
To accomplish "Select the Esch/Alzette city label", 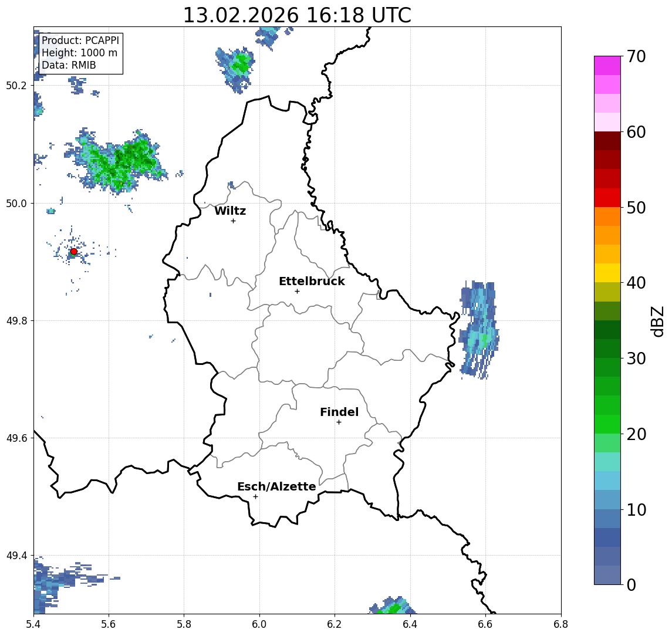I will 276,486.
